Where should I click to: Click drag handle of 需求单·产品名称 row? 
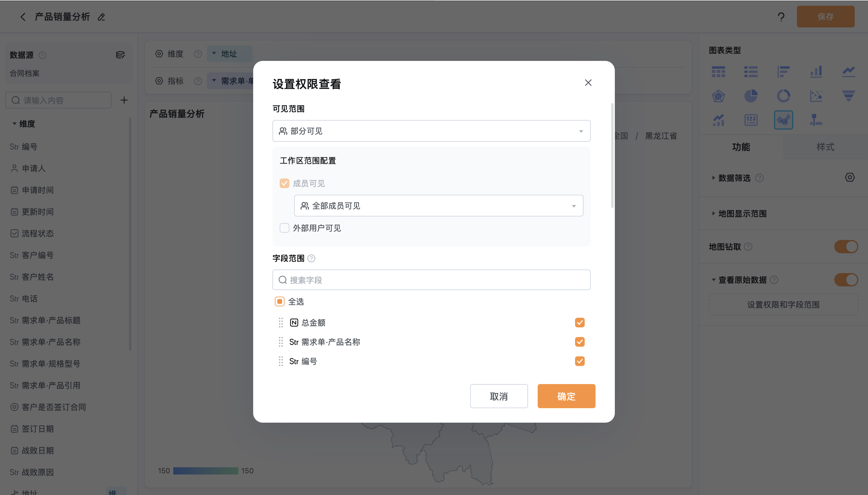(281, 342)
